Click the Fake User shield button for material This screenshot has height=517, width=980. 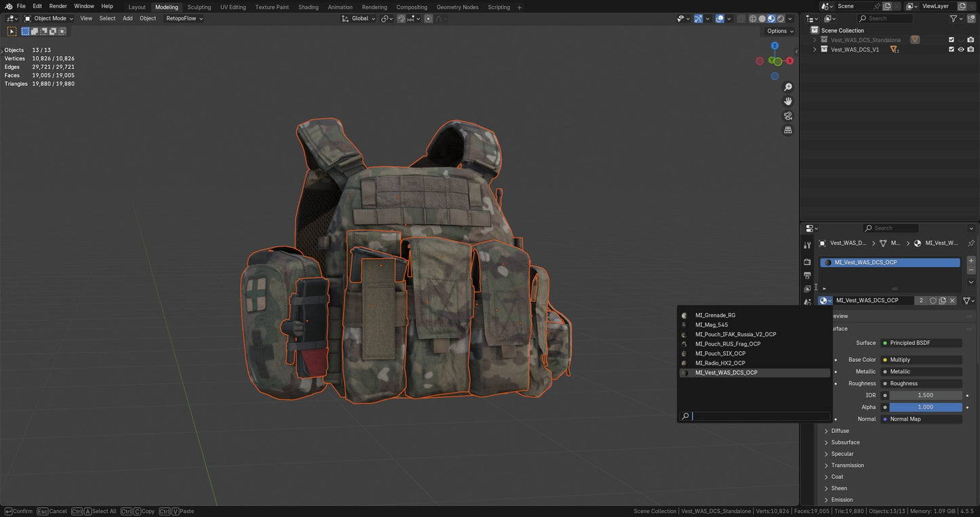point(933,300)
